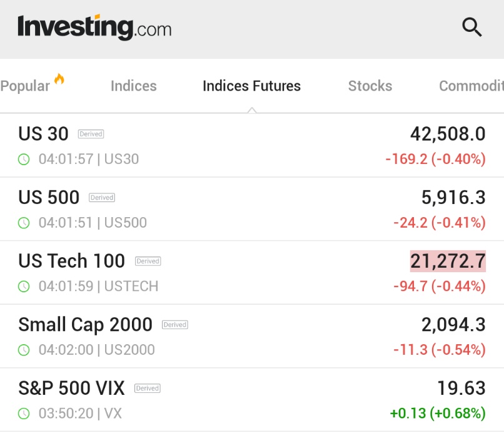Open the Stocks tab
Image resolution: width=504 pixels, height=433 pixels.
tap(370, 86)
